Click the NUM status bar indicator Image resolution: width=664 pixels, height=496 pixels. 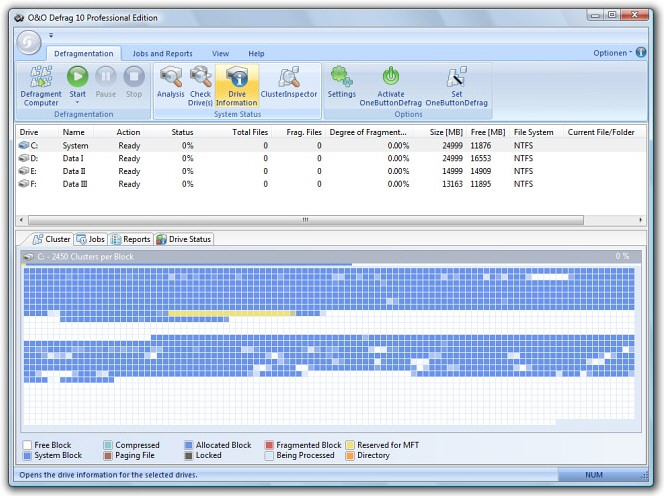tap(594, 475)
